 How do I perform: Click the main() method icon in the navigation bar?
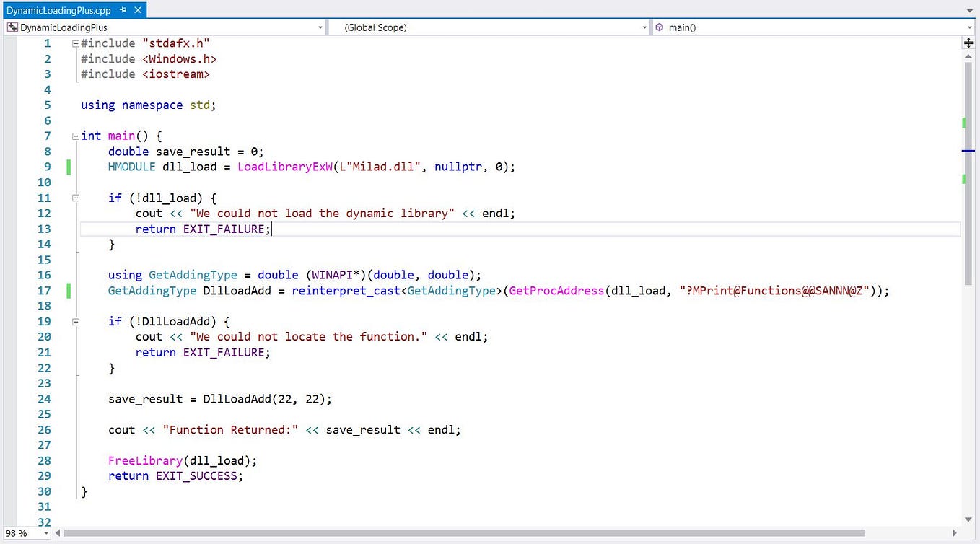pos(659,27)
